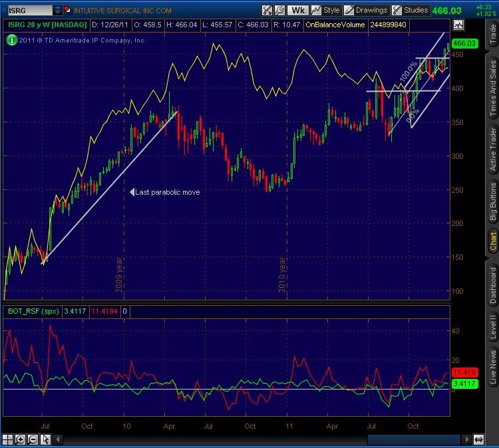Open the Dashboard side tab

click(493, 285)
